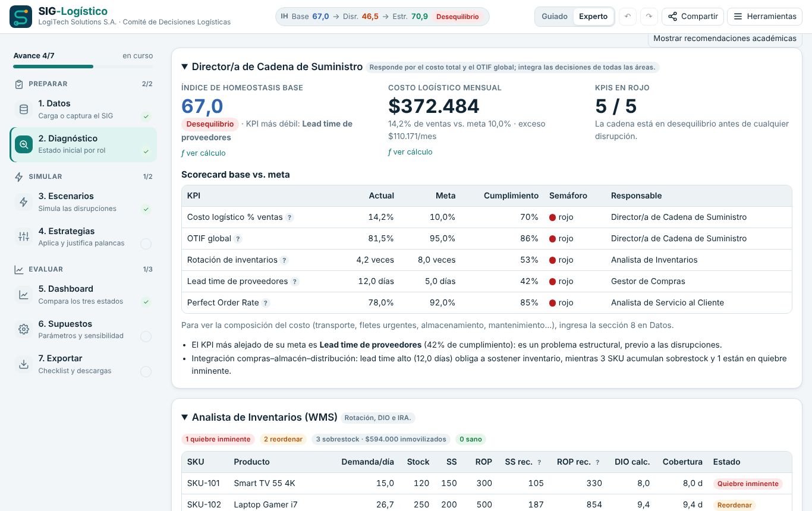812x511 pixels.
Task: Click the gear icon beside 6. Supuestos
Action: tap(24, 329)
